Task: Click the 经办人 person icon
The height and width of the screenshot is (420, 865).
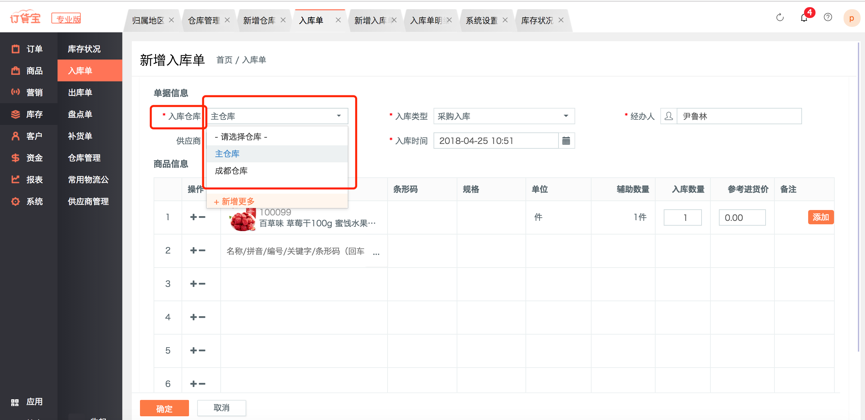Action: 669,116
